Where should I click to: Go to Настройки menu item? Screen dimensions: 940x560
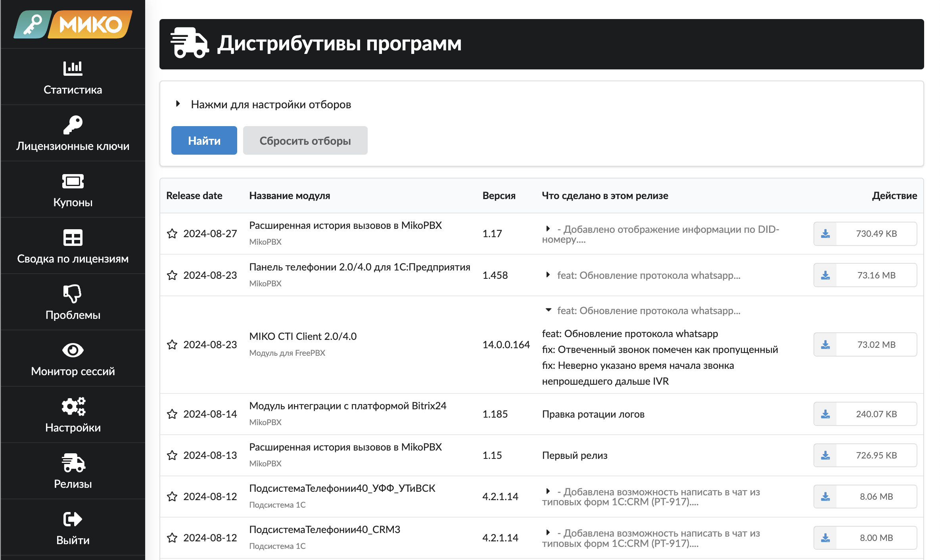click(73, 415)
